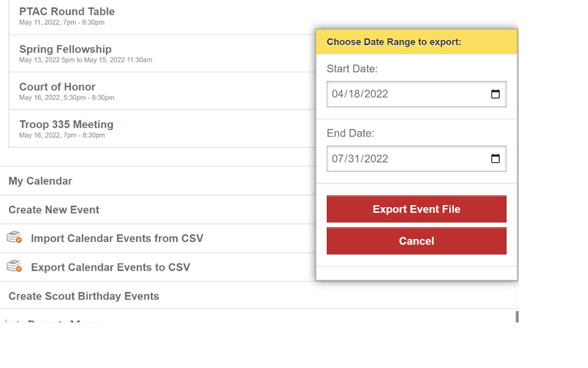Open the PTAC Round Table event
Screen dimensions: 588x368
pyautogui.click(x=67, y=11)
